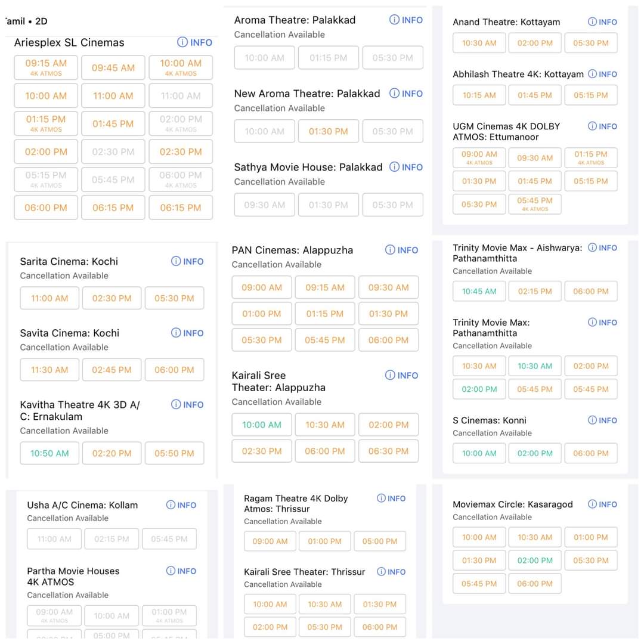Open INFO for Anand Theatre: Kottayam
Image resolution: width=644 pixels, height=644 pixels.
pyautogui.click(x=602, y=22)
